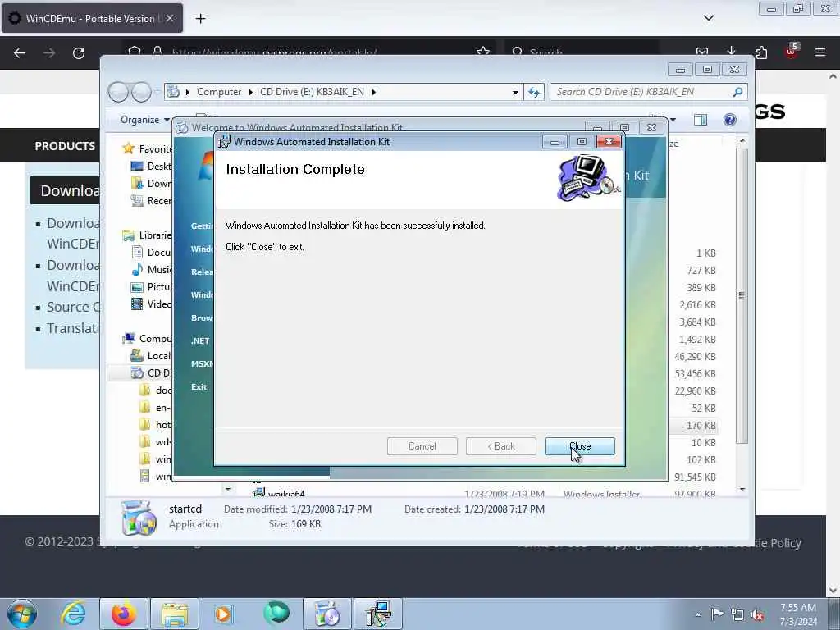
Task: Click the waikia64 file entry
Action: coord(286,494)
